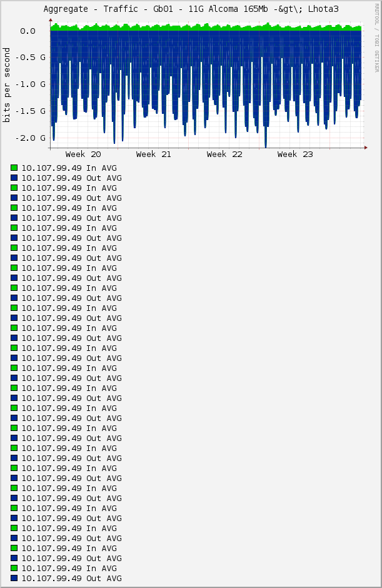The width and height of the screenshot is (382, 588).
Task: Select the Week 23 x-axis label
Action: tap(295, 154)
